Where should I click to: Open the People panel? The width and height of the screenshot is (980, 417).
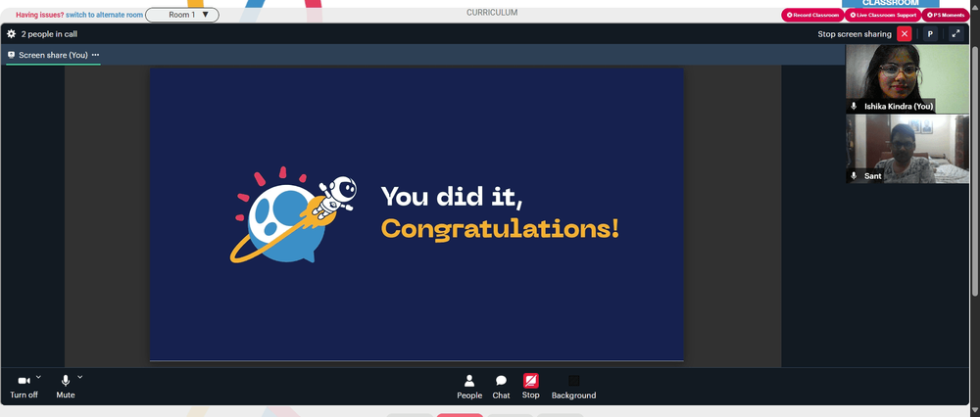[x=469, y=387]
